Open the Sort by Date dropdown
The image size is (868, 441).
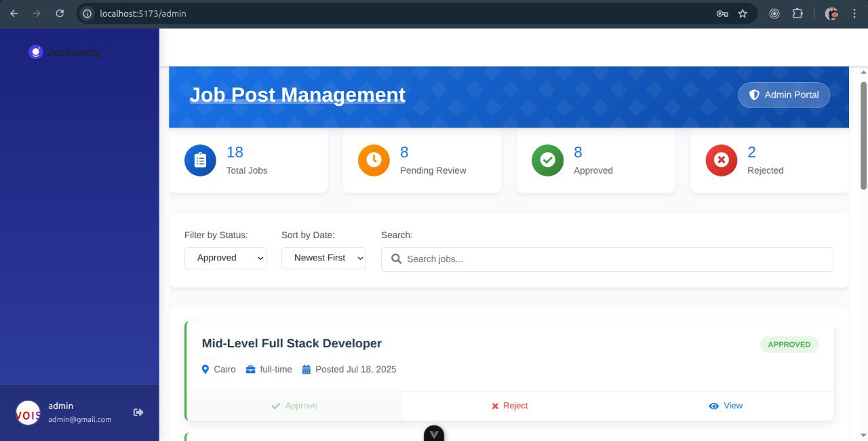(323, 258)
